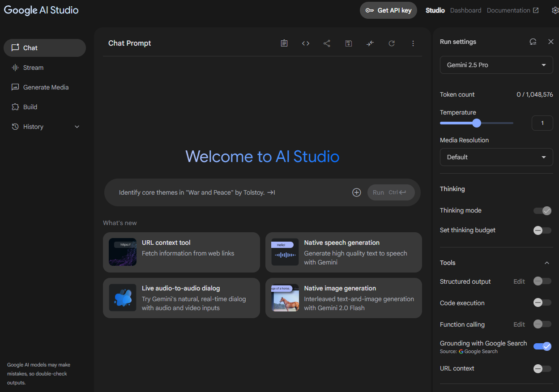Open the three-dot more options menu
Viewport: 559px width, 392px height.
coord(413,43)
